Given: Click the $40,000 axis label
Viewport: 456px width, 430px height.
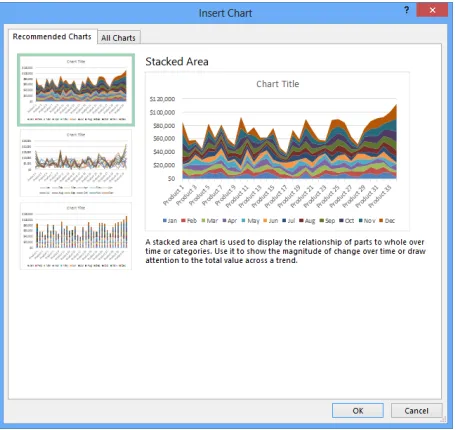Looking at the screenshot, I should point(164,152).
